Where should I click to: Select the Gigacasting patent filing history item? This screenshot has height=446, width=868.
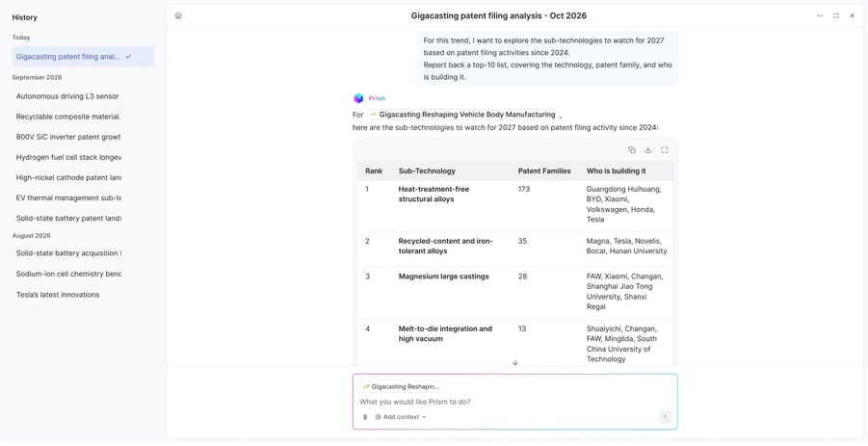(x=83, y=57)
